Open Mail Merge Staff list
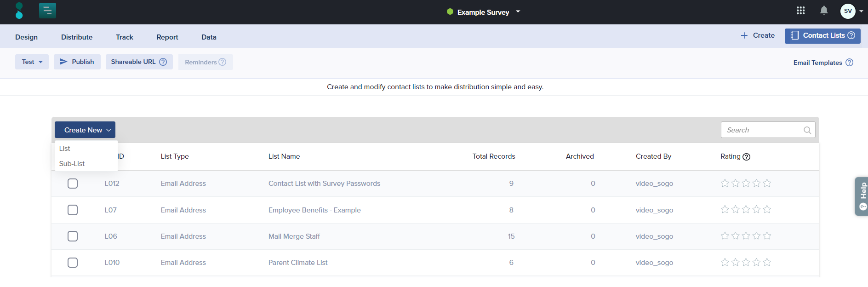The image size is (868, 287). tap(294, 236)
